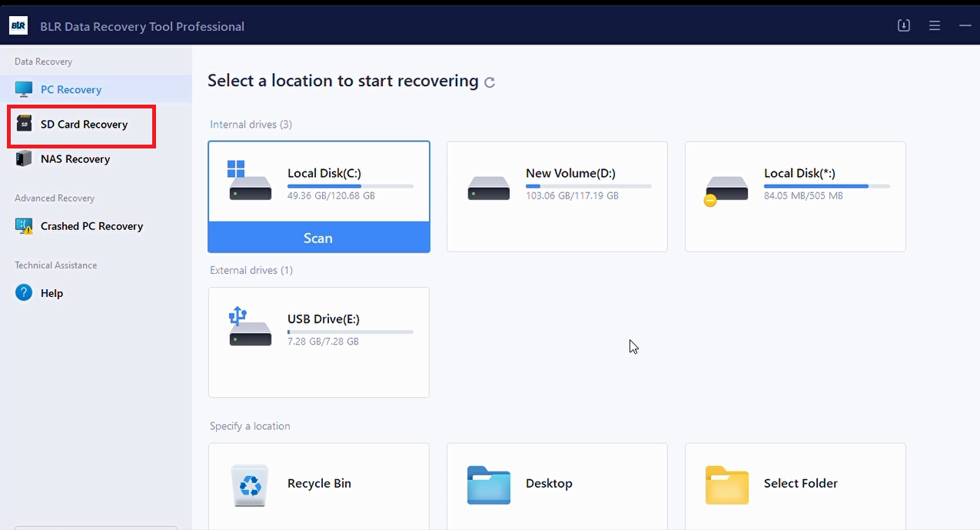Click the PC Recovery monitor icon
This screenshot has height=530, width=980.
coord(24,89)
